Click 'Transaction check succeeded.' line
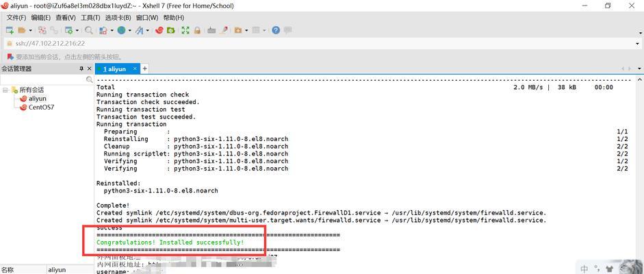 click(x=148, y=102)
